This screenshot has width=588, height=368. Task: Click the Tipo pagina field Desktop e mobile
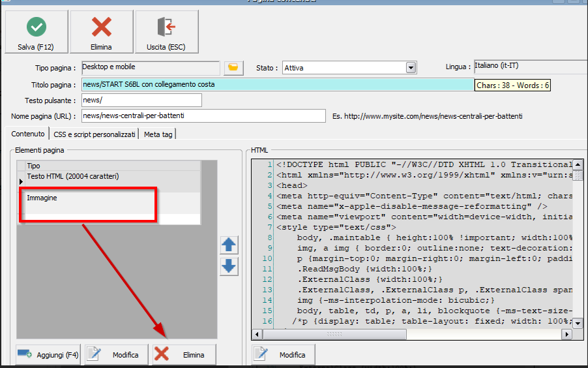point(151,68)
